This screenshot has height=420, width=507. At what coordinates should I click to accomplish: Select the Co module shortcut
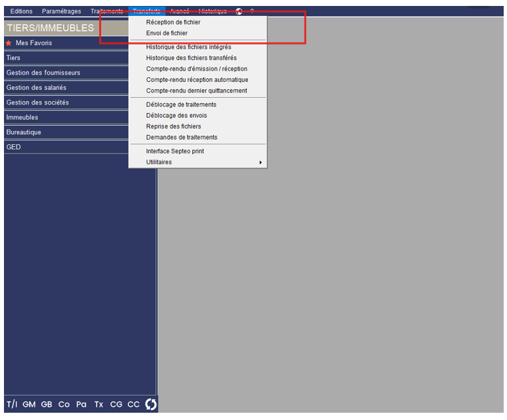[63, 404]
